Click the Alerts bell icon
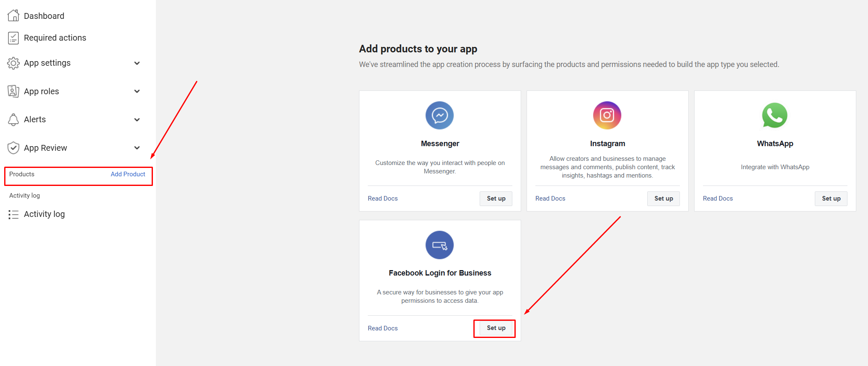Image resolution: width=868 pixels, height=366 pixels. 13,120
